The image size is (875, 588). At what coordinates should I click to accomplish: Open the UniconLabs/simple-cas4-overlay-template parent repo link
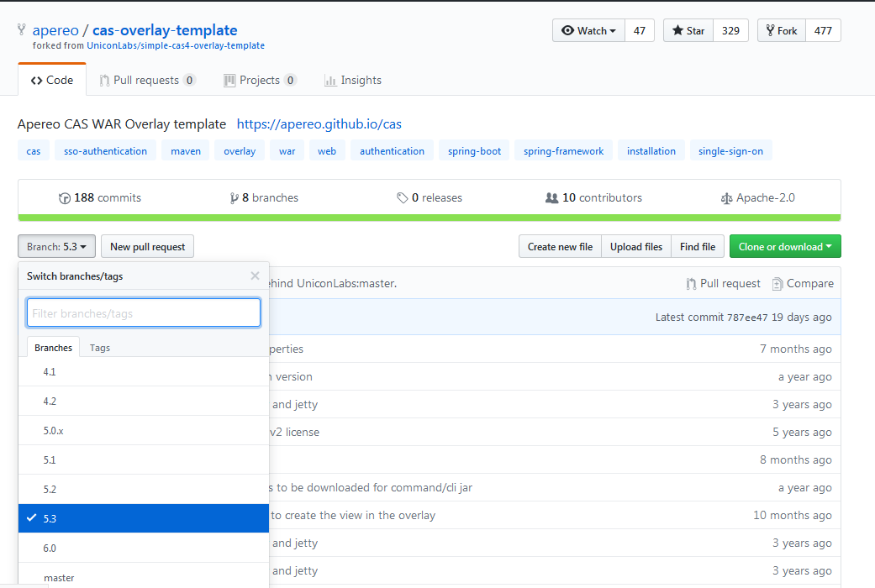tap(176, 45)
